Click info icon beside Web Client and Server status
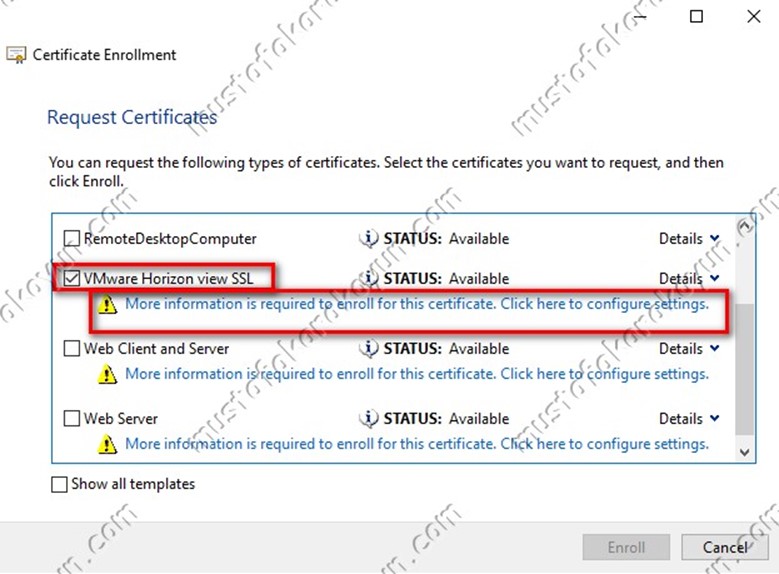This screenshot has width=779, height=574. point(369,349)
